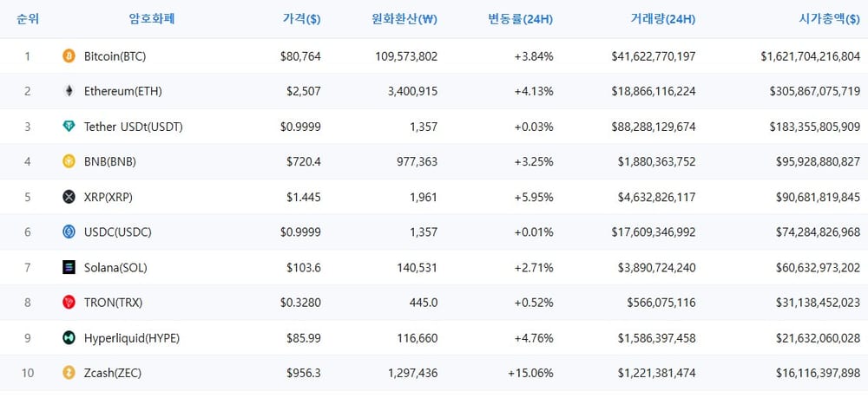Select Bitcoin price $80,764
868x398 pixels.
click(x=300, y=55)
